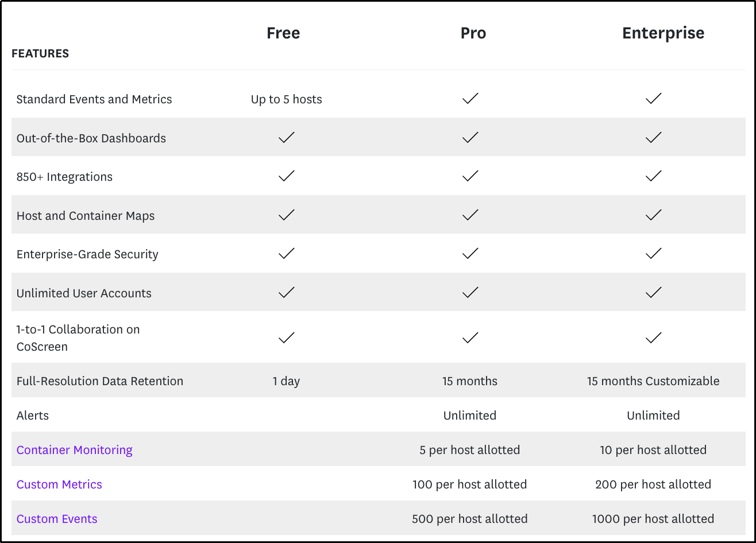Screen dimensions: 756x543
Task: Select the Free plan column header
Action: (283, 33)
